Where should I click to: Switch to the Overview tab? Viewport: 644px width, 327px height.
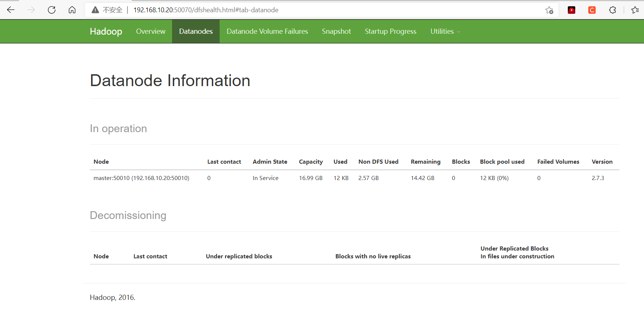(x=151, y=32)
